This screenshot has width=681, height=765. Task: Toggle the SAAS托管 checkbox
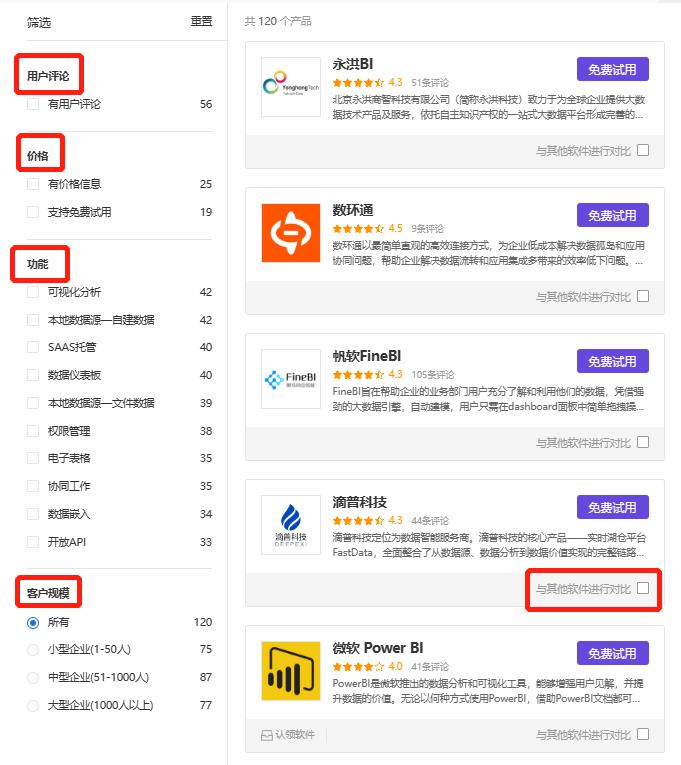coord(33,347)
